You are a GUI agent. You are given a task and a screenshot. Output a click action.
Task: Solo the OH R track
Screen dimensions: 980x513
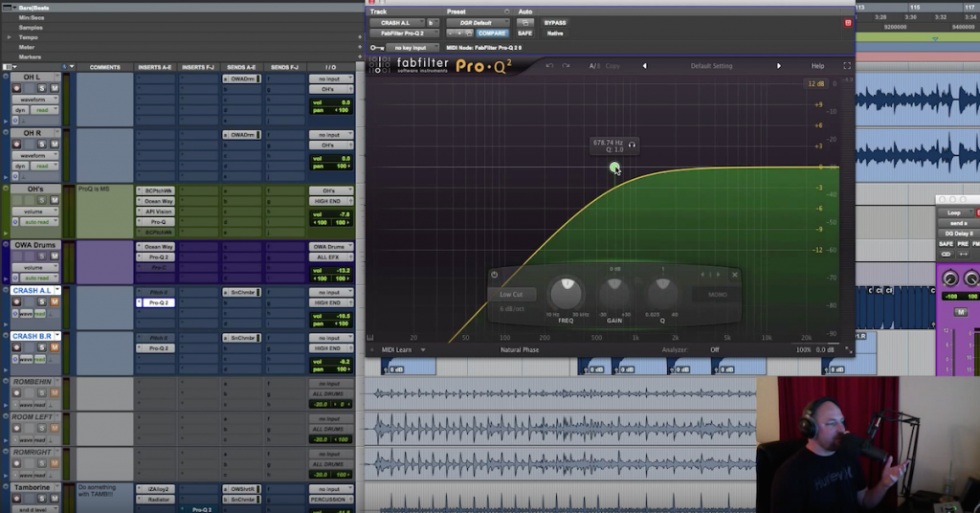[x=43, y=145]
